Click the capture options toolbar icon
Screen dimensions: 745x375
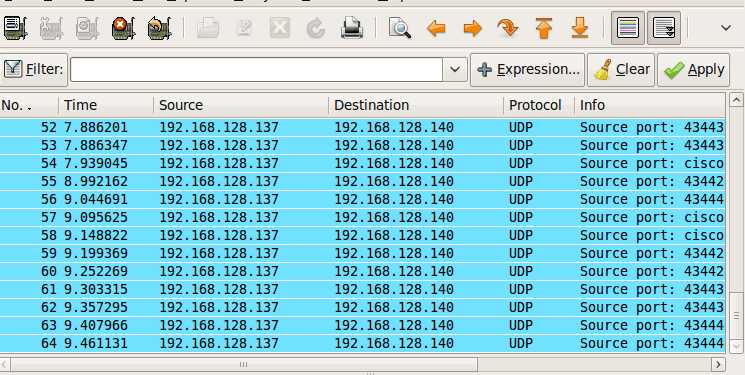51,28
